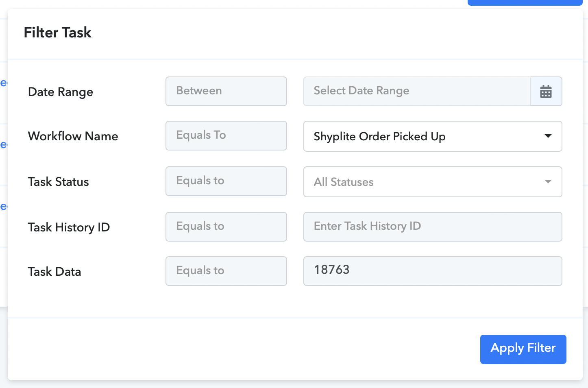Click the Equals To operator for Workflow Name
Image resolution: width=588 pixels, height=388 pixels.
coord(226,136)
